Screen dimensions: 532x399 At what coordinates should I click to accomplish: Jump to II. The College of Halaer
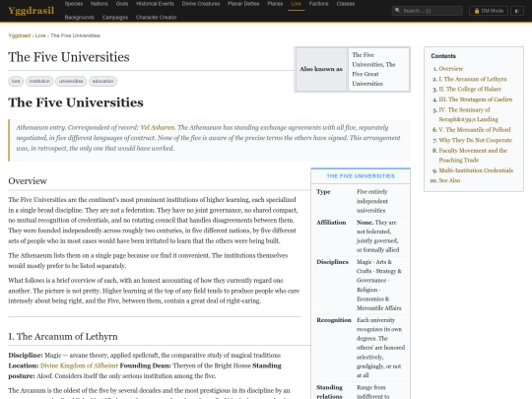pyautogui.click(x=470, y=90)
